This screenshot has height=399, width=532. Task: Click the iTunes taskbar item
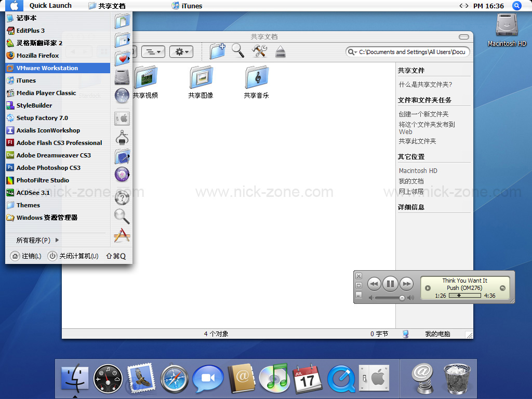187,6
